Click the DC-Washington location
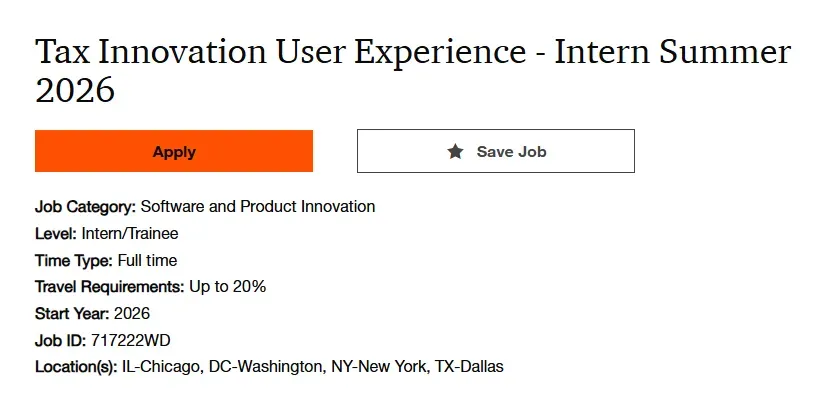Screen dimensions: 816x403 (x=264, y=367)
